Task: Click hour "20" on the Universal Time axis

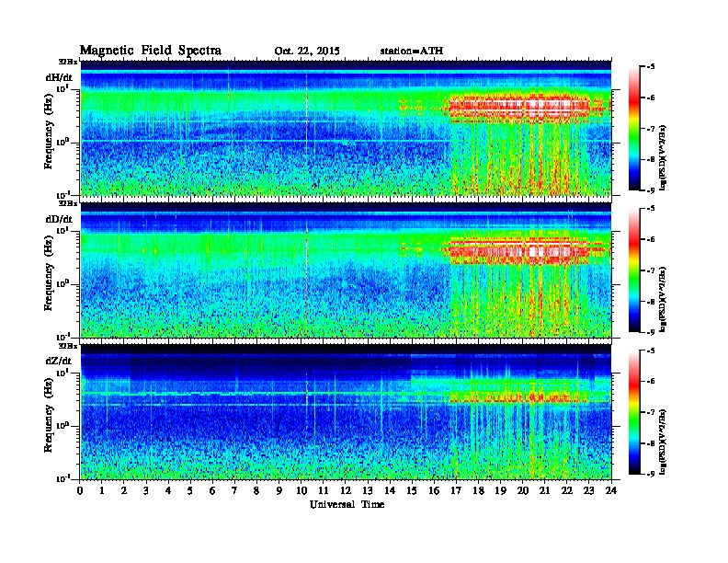Action: pos(522,490)
